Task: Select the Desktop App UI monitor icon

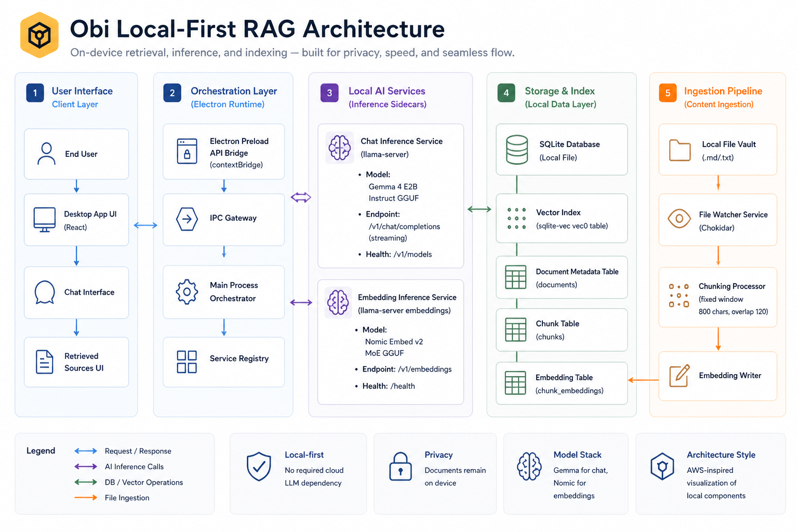Action: tap(45, 220)
